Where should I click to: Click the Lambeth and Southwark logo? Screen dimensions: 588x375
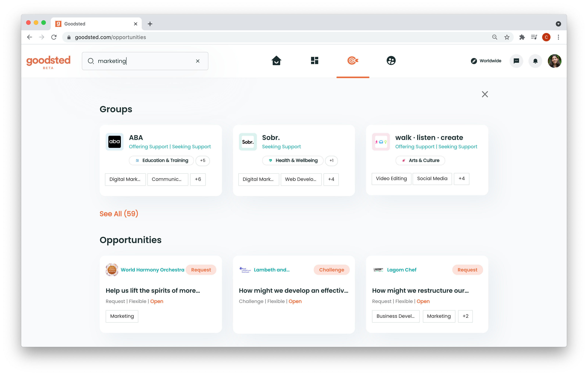point(245,270)
